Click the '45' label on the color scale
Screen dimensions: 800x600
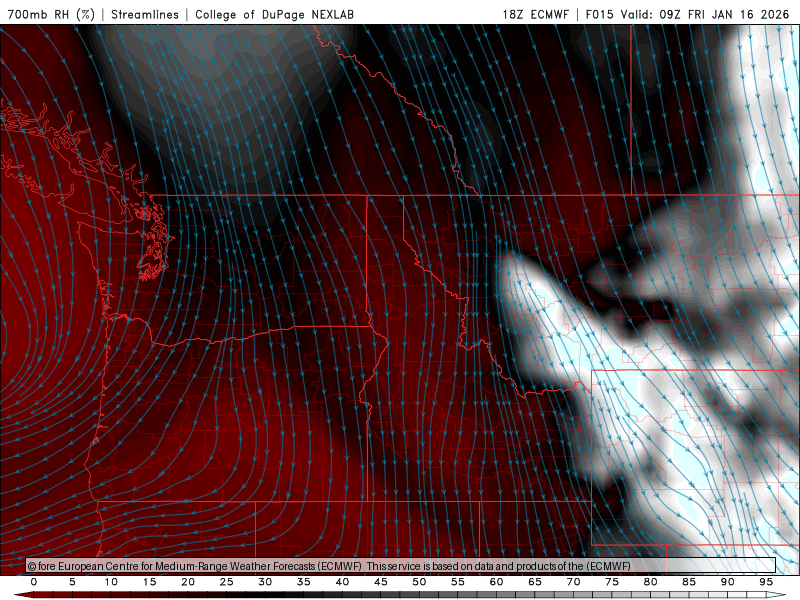pos(381,582)
